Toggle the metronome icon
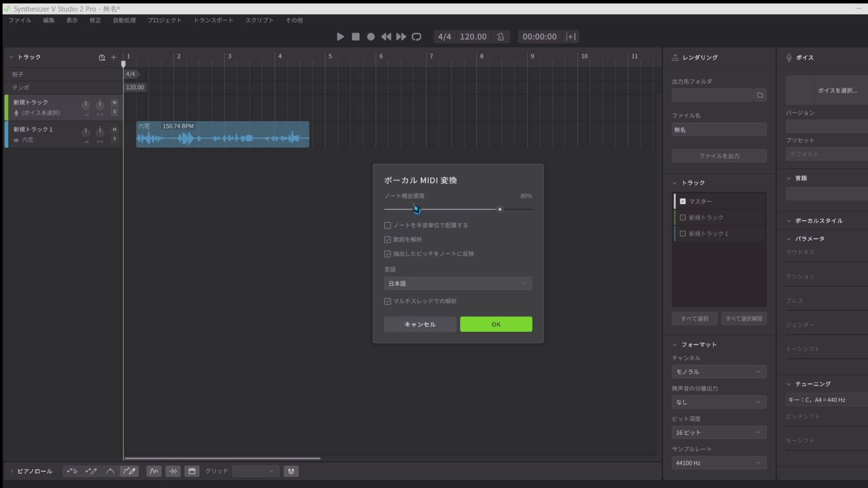 click(x=500, y=37)
